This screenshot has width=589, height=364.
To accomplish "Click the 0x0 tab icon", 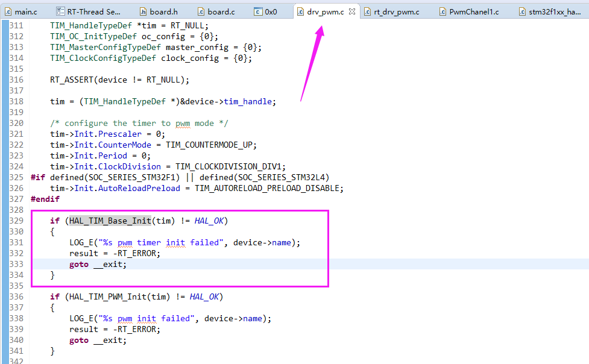I will pyautogui.click(x=258, y=11).
